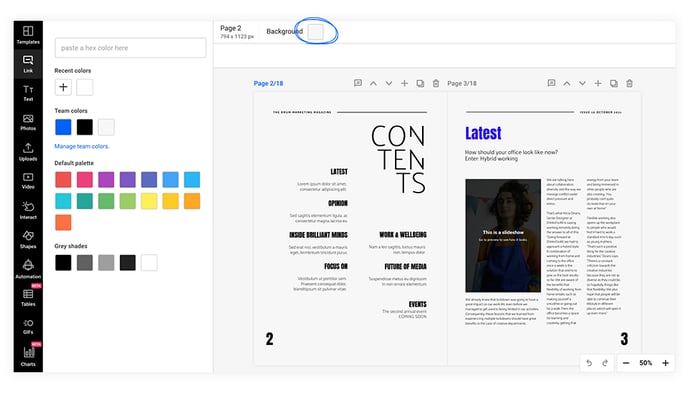Open the GIFs panel
This screenshot has width=688, height=393.
(x=28, y=327)
